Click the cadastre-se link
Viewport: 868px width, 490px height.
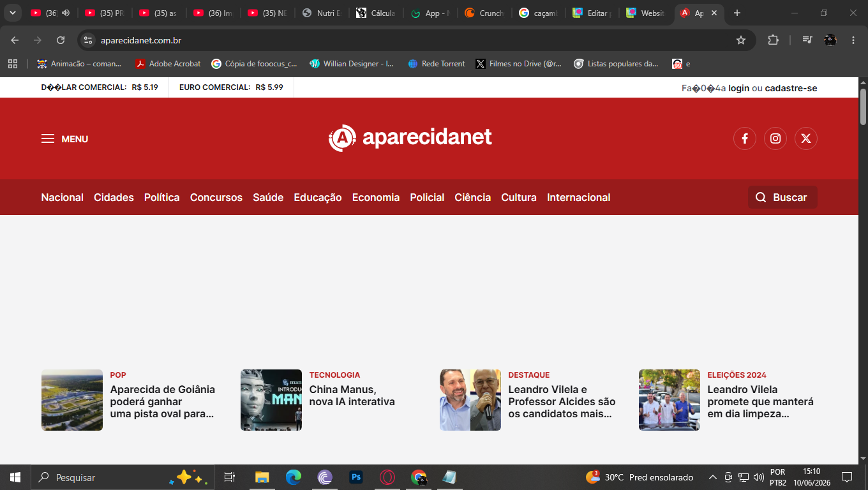coord(791,88)
